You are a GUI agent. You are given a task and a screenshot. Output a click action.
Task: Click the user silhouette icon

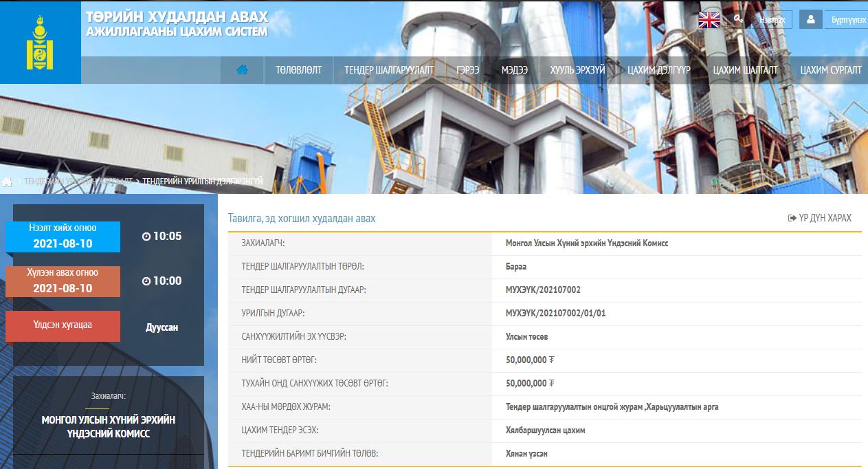point(810,19)
